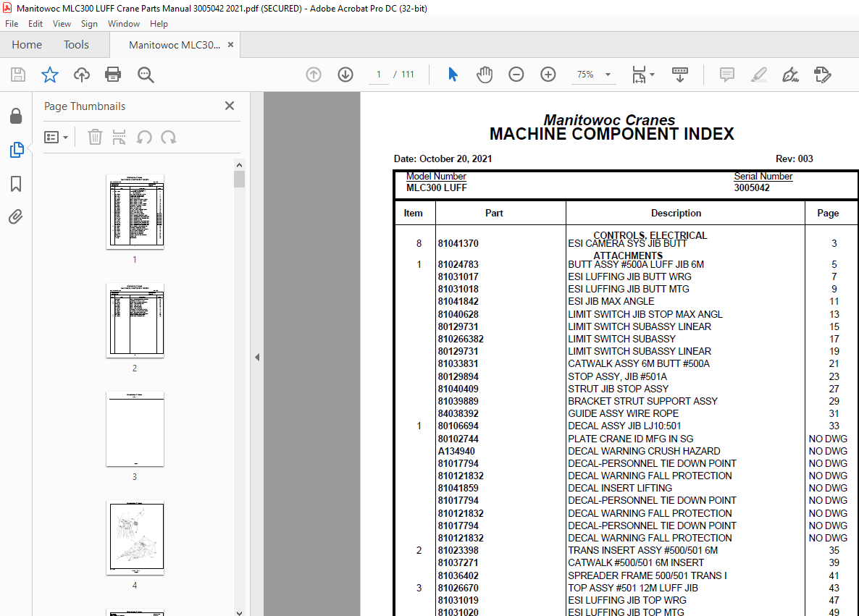Image resolution: width=859 pixels, height=616 pixels.
Task: Click the Save file icon
Action: tap(18, 75)
